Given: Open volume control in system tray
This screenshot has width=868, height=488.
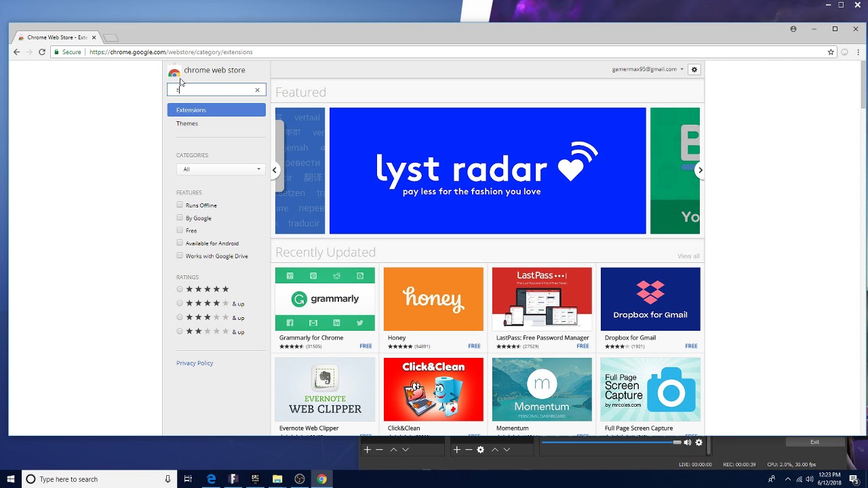Looking at the screenshot, I should click(810, 479).
